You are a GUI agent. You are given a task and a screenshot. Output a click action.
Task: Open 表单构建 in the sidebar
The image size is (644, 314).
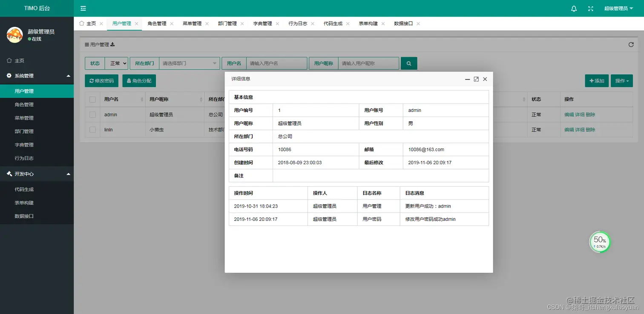[x=37, y=203]
